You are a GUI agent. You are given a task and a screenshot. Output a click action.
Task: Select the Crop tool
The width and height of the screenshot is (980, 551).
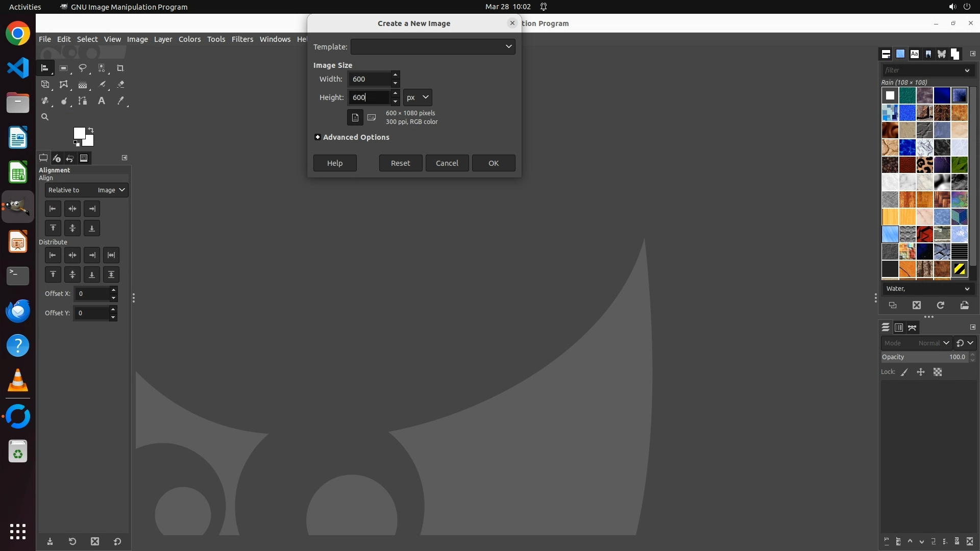(x=120, y=68)
